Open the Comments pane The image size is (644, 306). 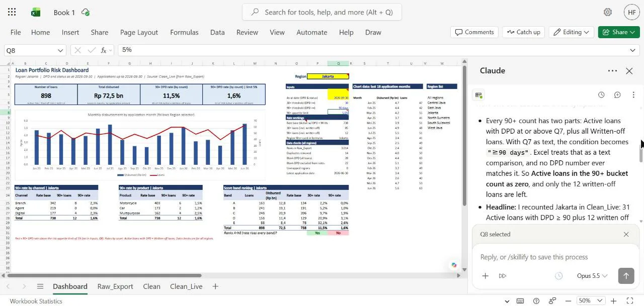[474, 32]
